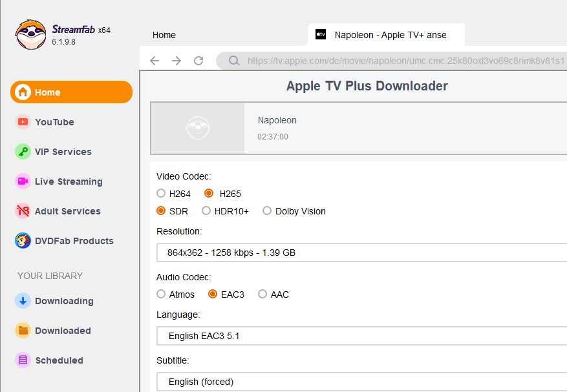
Task: Click the Downloading arrow icon
Action: [23, 301]
